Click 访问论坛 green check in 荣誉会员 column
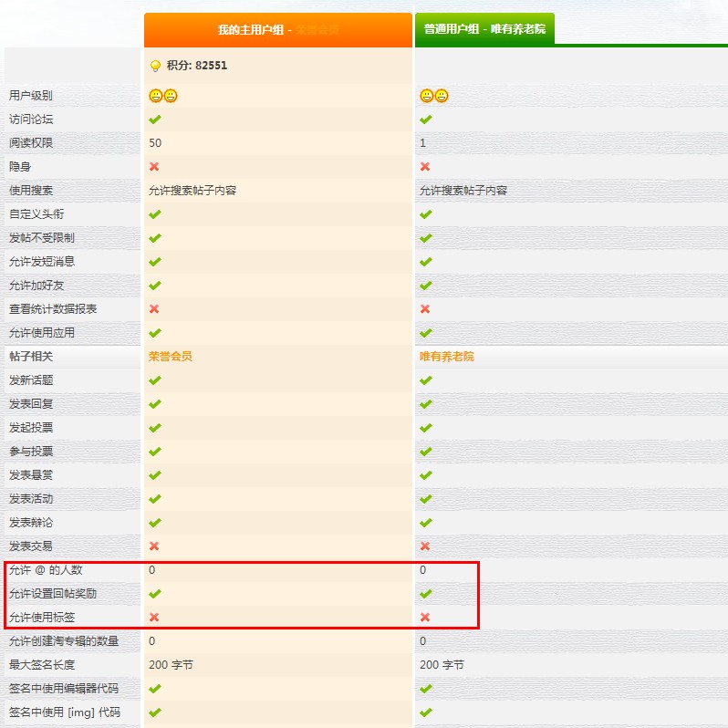The image size is (728, 728). pos(155,120)
